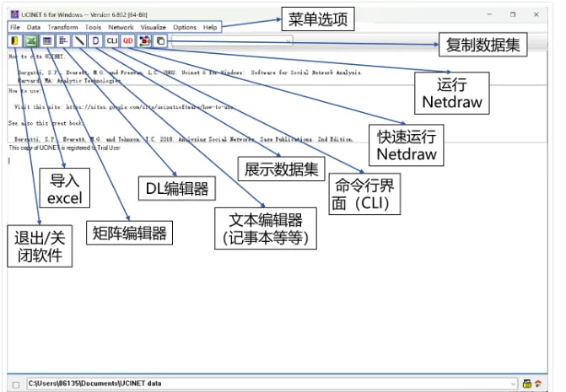Viewport: 566px width, 392px height.
Task: Open the Excel import toolbar icon
Action: click(31, 41)
